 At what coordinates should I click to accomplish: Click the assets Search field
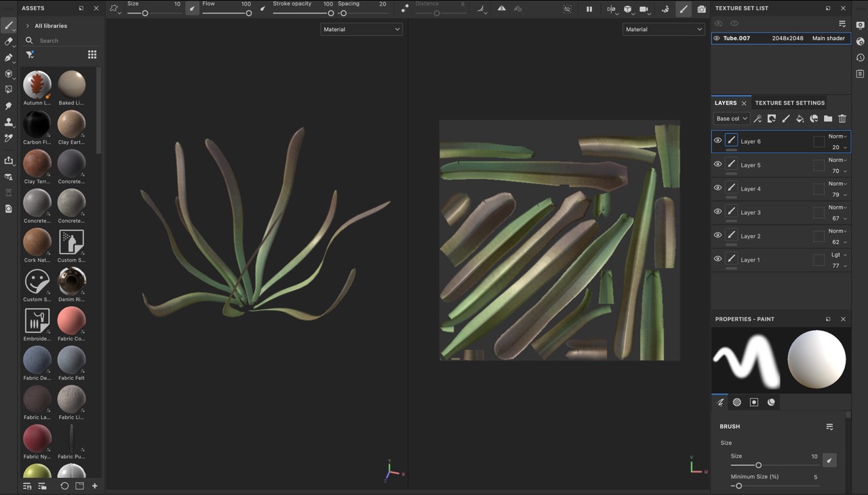(x=61, y=41)
